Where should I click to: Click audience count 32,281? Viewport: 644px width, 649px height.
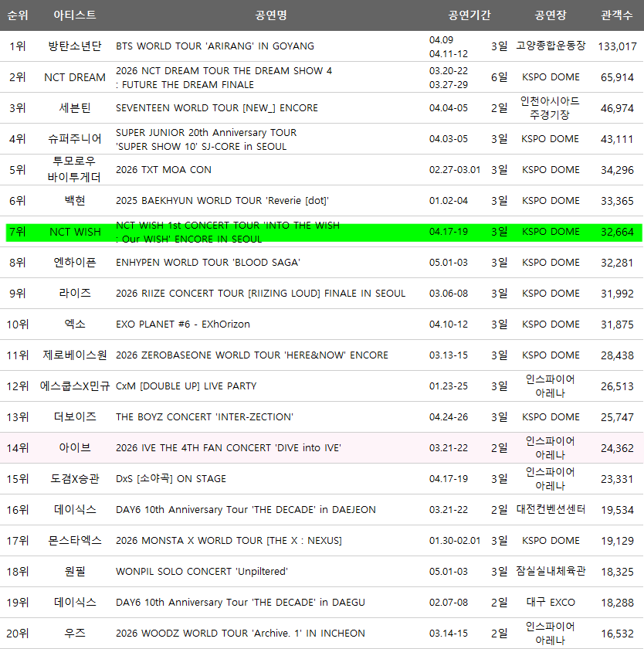(617, 263)
